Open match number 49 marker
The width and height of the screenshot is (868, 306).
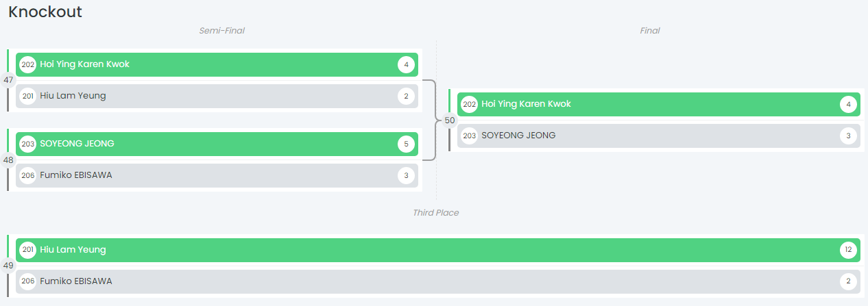point(8,266)
